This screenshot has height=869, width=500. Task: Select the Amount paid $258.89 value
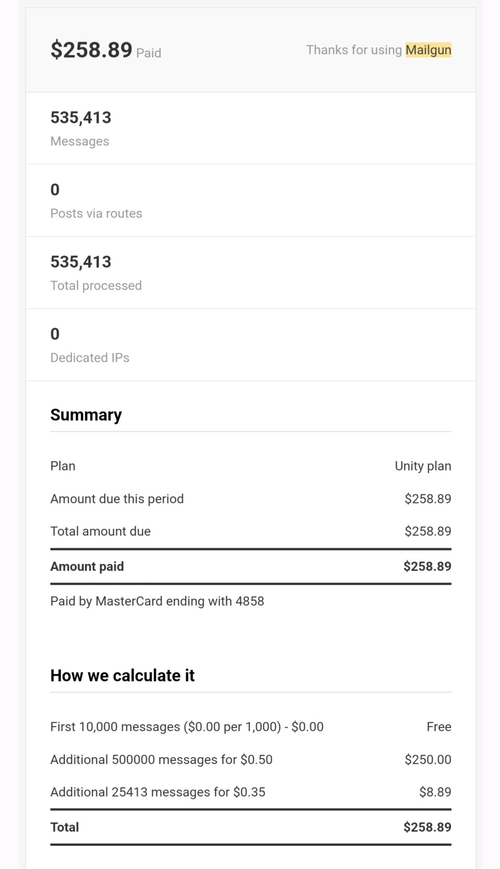tap(427, 566)
